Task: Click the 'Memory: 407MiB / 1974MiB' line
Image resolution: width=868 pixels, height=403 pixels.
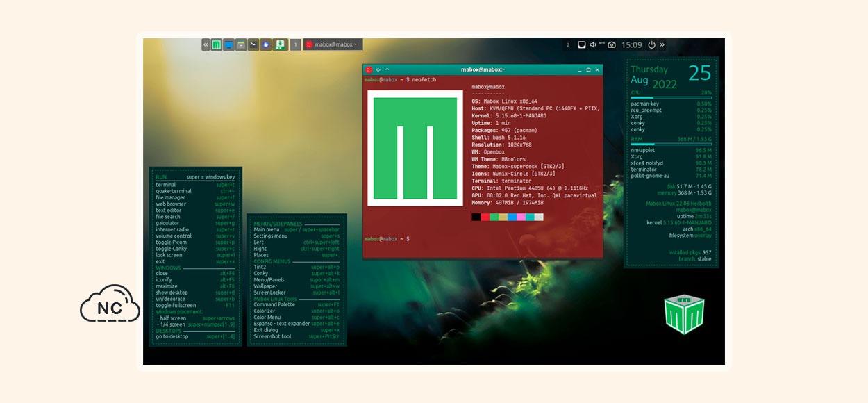Action: pyautogui.click(x=508, y=202)
